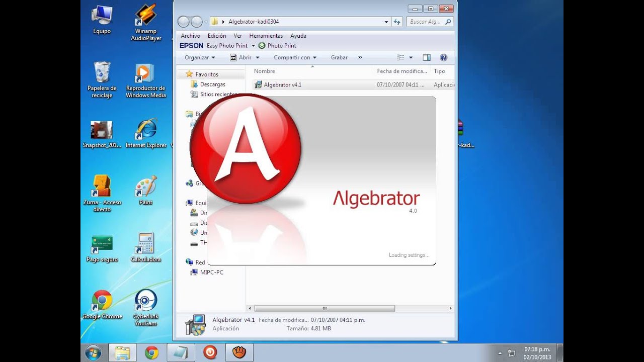The width and height of the screenshot is (644, 362).
Task: Click the Windows Start orb
Action: 94,353
